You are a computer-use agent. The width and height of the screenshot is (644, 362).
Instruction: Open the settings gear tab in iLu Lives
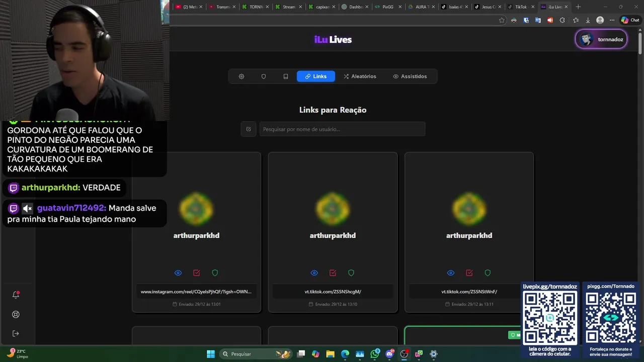pos(242,76)
